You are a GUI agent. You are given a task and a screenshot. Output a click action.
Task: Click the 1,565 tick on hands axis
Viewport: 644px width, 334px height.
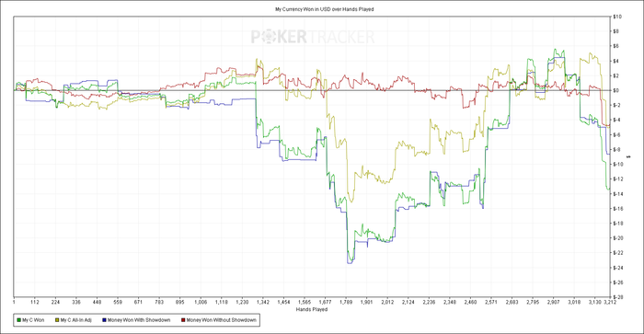pos(305,303)
